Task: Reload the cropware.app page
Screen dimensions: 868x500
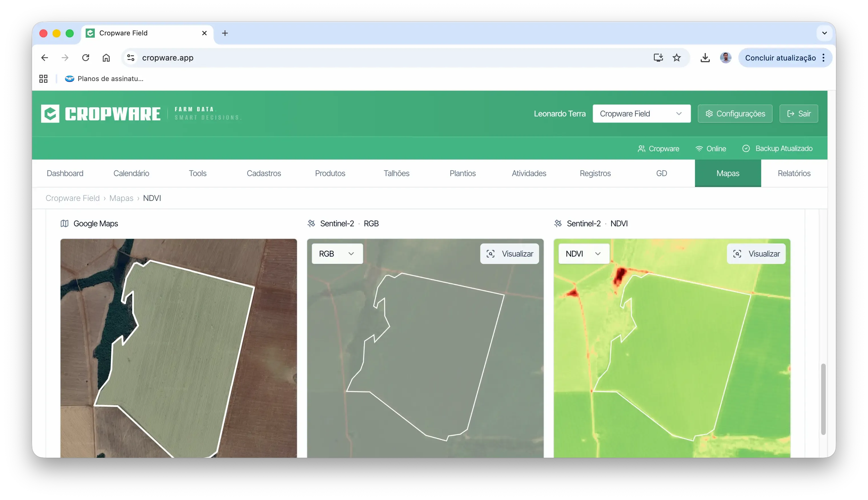Action: (x=86, y=58)
